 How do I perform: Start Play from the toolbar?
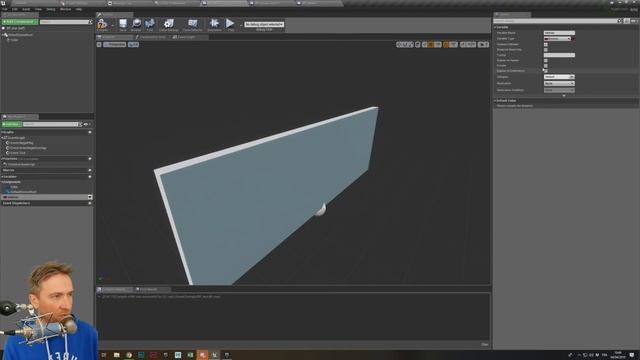[x=230, y=24]
